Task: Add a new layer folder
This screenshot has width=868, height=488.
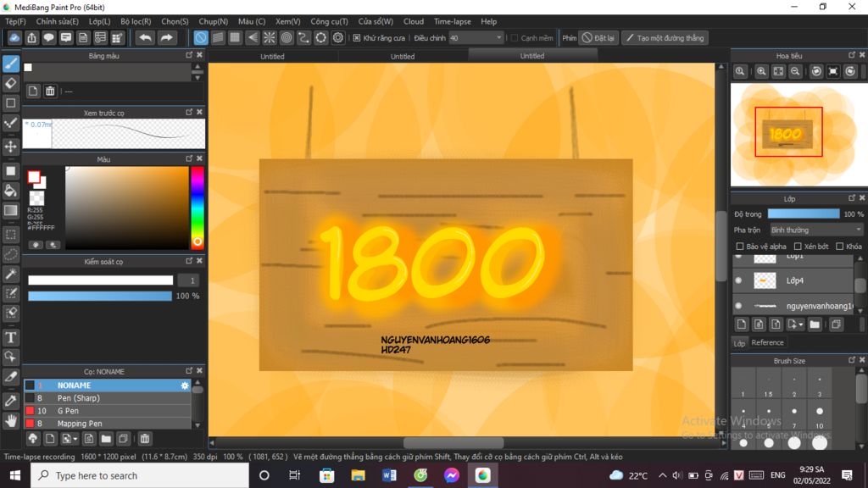Action: [x=815, y=324]
